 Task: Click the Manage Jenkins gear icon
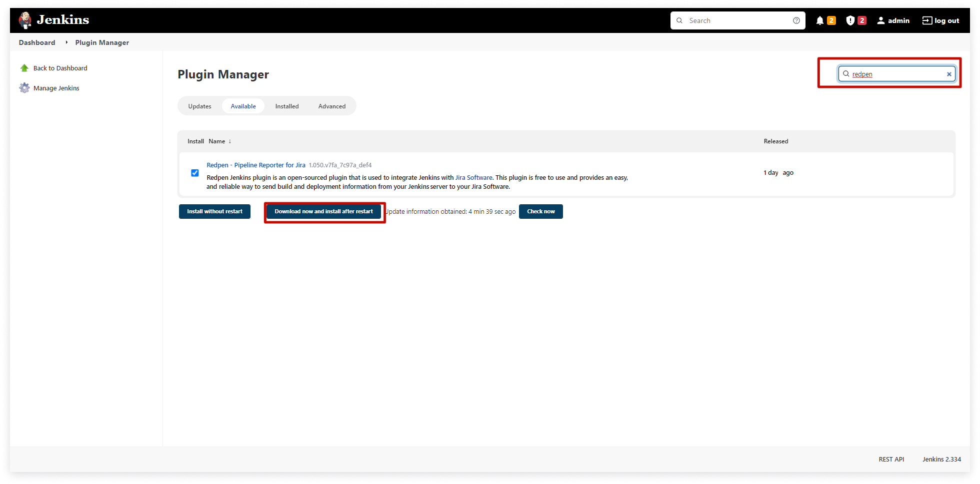pyautogui.click(x=24, y=88)
